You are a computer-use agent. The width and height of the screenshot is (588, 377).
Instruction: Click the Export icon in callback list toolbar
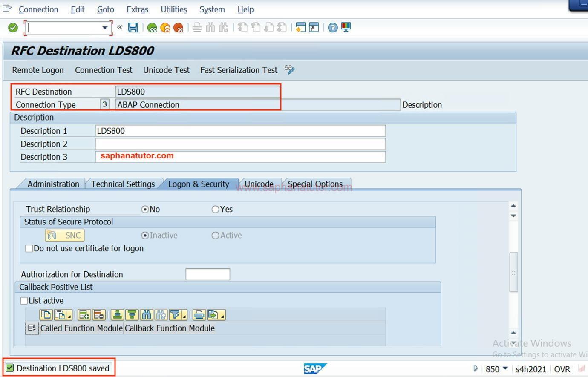[213, 315]
